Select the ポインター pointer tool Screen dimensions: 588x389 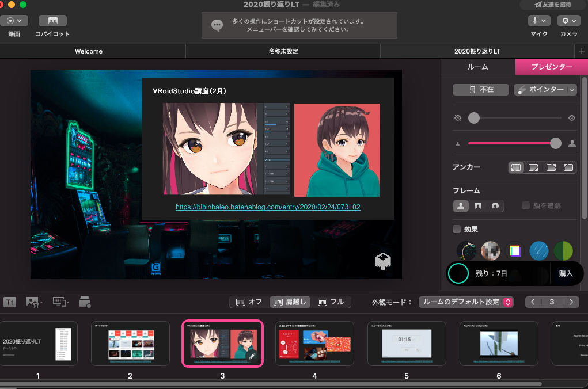click(541, 90)
